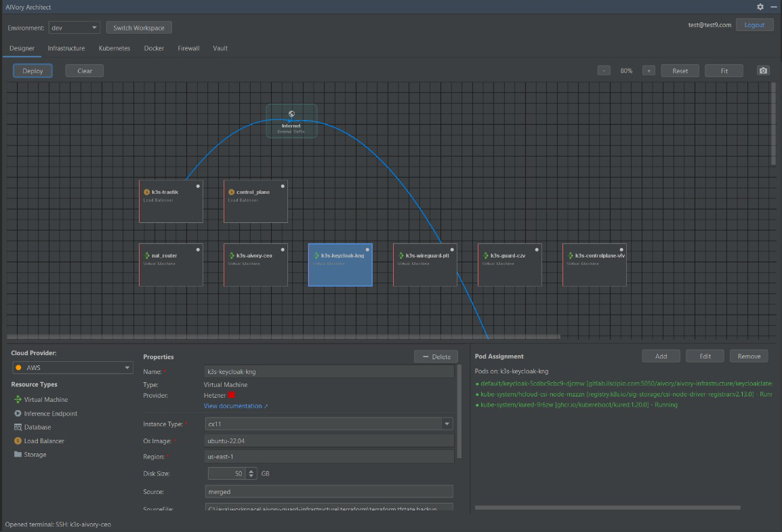Image resolution: width=782 pixels, height=532 pixels.
Task: Click Pod Assignment horizontal scrollbar
Action: click(607, 508)
